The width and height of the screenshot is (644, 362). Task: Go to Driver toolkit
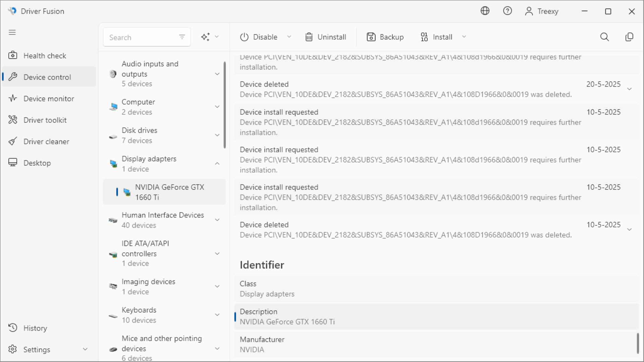[45, 120]
